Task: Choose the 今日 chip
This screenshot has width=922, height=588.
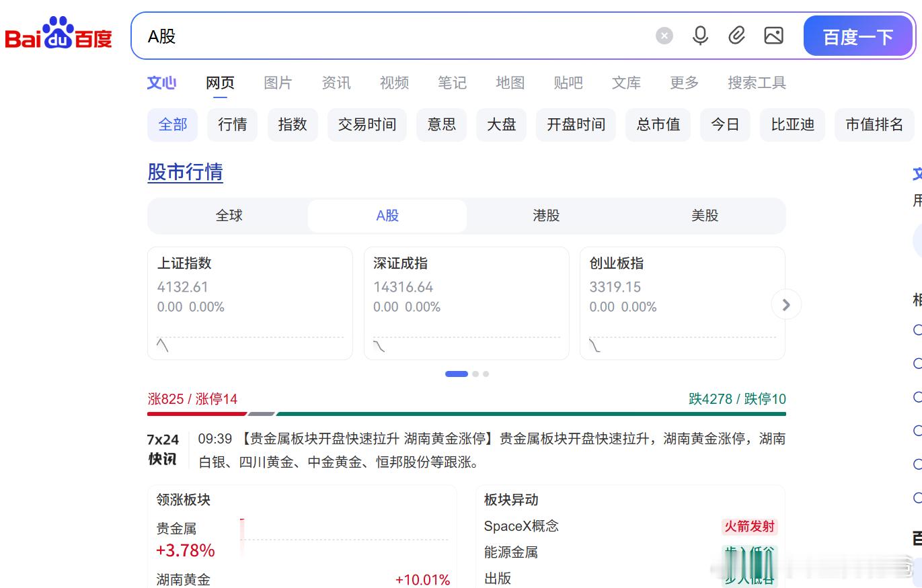Action: click(x=725, y=124)
